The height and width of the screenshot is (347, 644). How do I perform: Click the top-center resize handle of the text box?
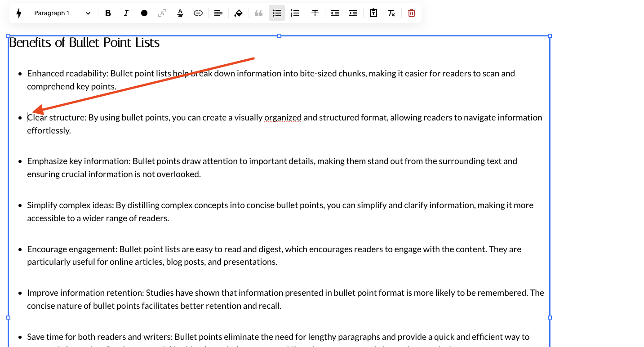tap(279, 36)
